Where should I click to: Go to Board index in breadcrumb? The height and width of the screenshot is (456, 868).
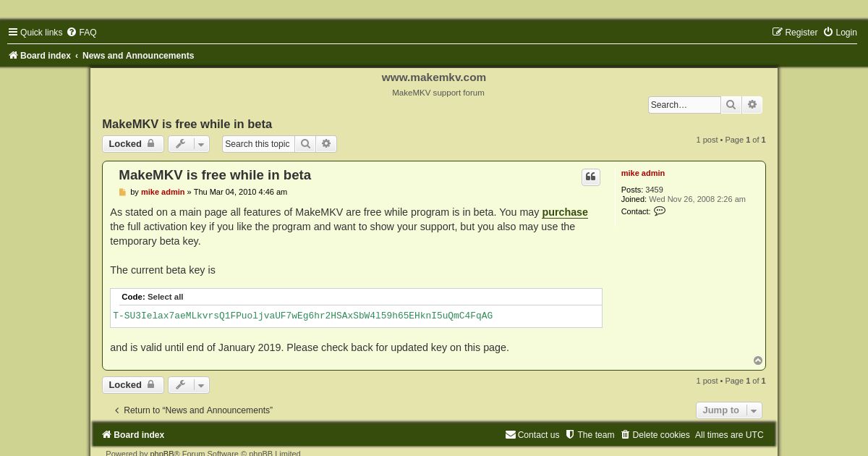tap(40, 56)
